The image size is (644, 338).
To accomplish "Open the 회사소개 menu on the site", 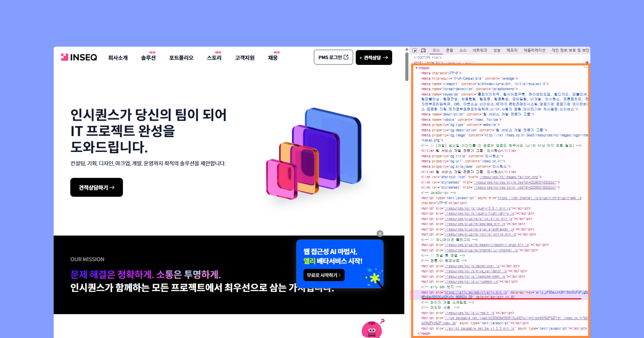I will (x=118, y=58).
